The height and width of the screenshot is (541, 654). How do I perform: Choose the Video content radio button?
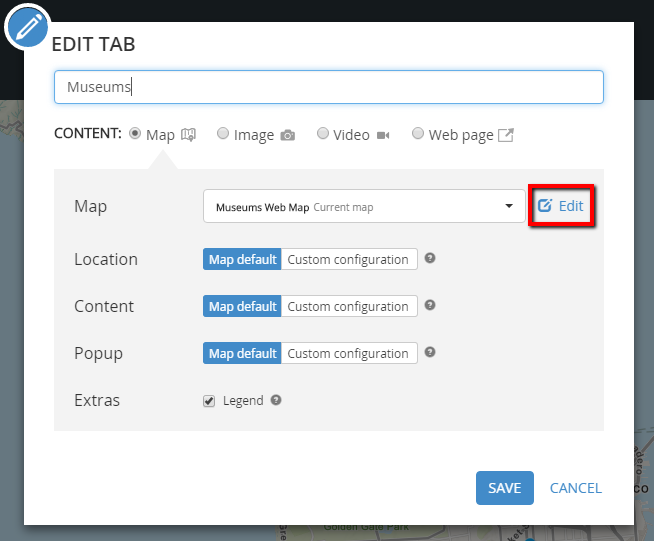(322, 133)
